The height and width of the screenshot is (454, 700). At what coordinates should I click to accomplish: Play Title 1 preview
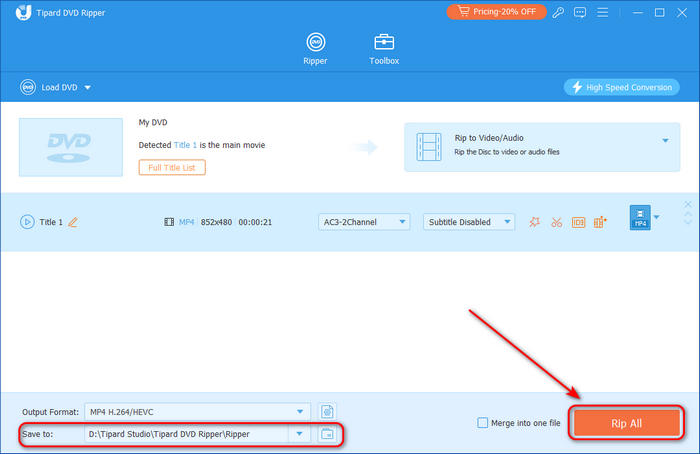(x=27, y=222)
